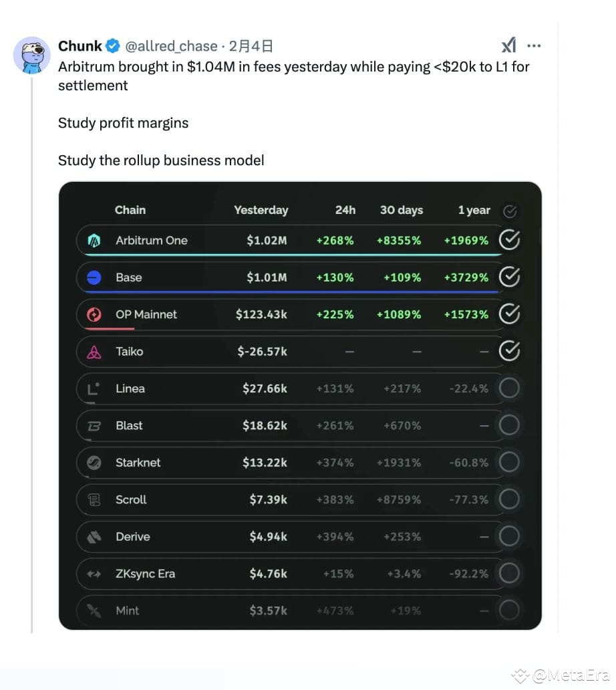Toggle the select-all check in the table header

click(510, 211)
